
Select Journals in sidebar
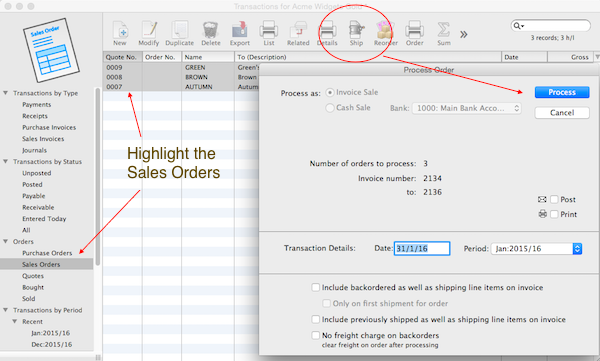34,150
